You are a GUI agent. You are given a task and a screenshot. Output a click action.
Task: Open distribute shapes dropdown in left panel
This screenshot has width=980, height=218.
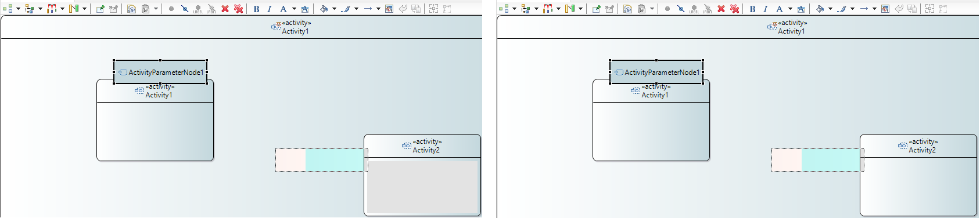click(62, 9)
